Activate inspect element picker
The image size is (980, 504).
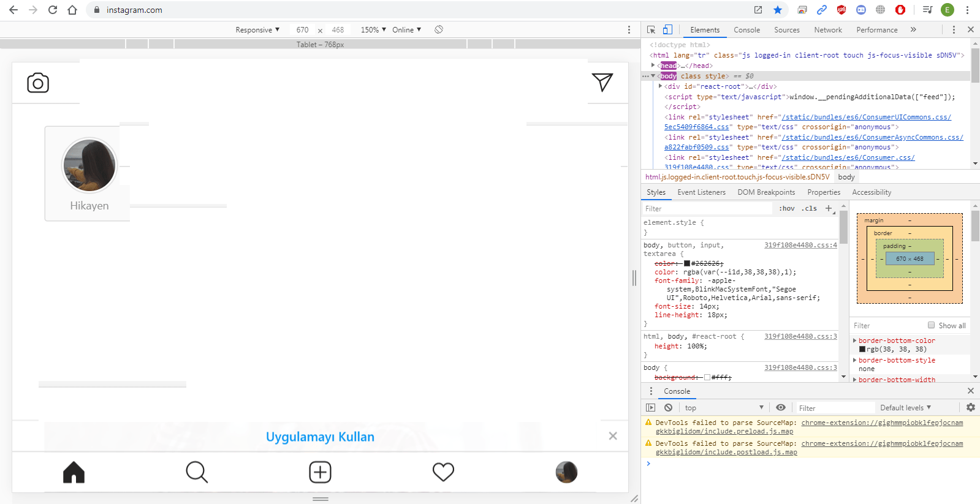point(651,29)
